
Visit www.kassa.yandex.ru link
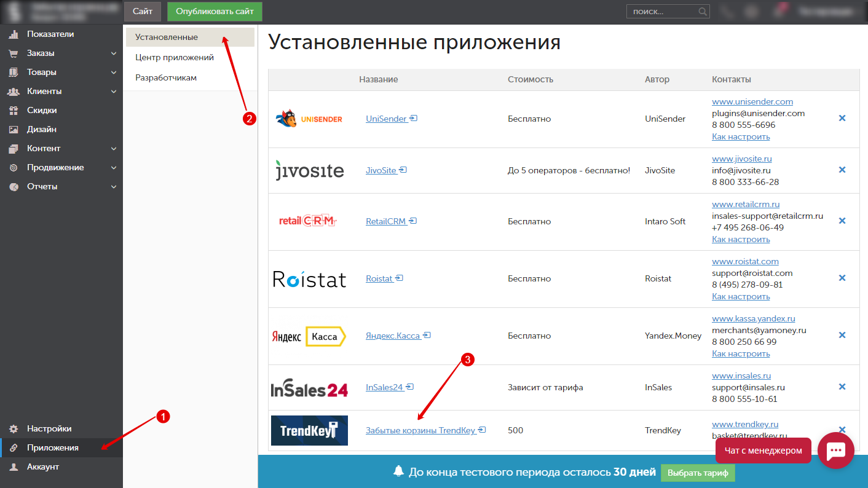pos(754,318)
